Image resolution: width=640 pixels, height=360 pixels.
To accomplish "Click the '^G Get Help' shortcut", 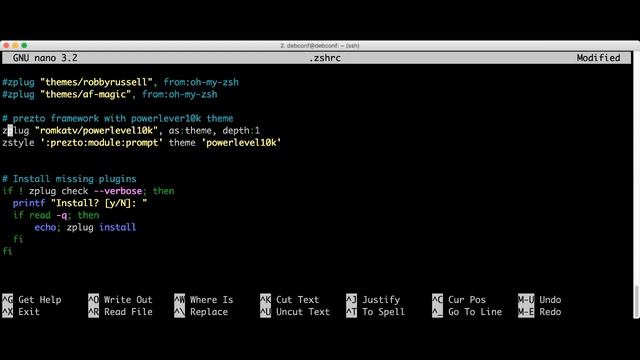I will 32,300.
